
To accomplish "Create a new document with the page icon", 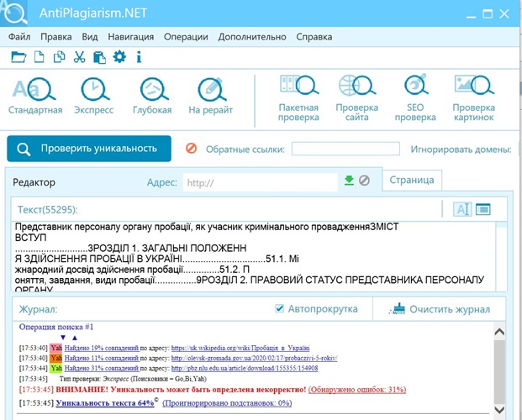I will [x=40, y=57].
